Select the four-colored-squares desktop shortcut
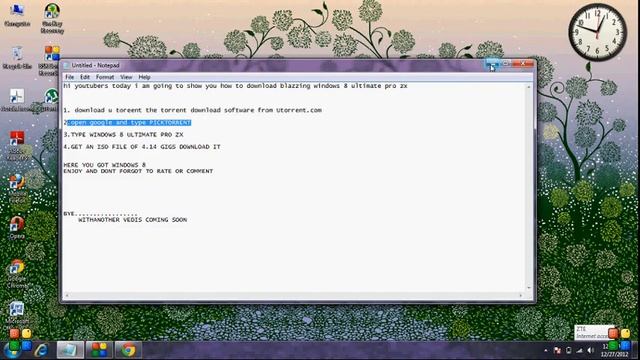640x360 pixels. pyautogui.click(x=51, y=60)
